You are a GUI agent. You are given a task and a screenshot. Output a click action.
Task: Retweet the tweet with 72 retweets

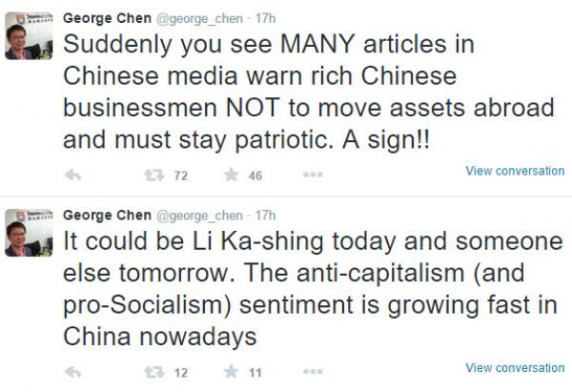[x=154, y=175]
